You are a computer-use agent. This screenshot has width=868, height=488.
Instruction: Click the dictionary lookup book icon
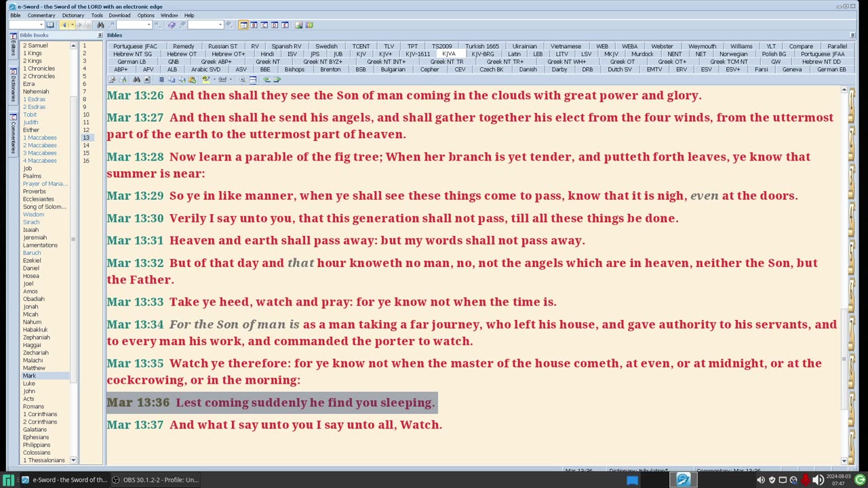pyautogui.click(x=172, y=25)
